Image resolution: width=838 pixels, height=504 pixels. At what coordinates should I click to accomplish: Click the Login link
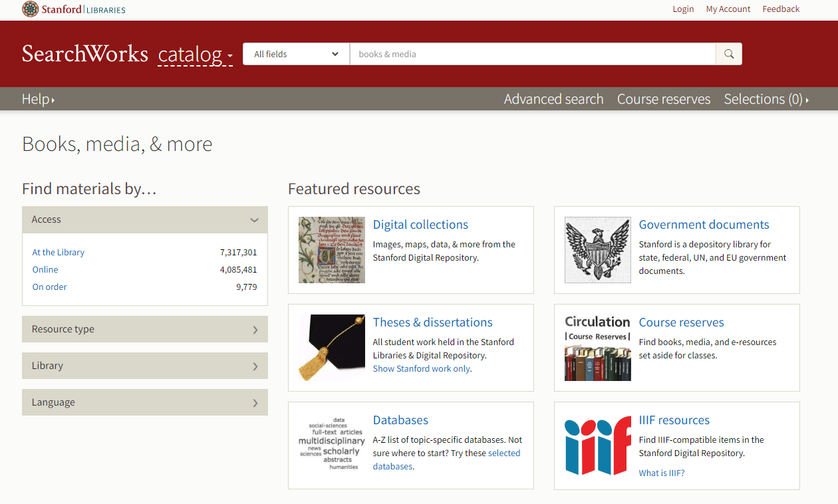tap(683, 9)
